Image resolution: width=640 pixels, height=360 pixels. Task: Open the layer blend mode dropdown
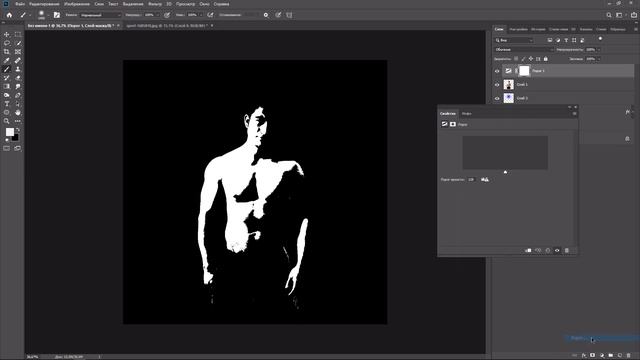524,49
